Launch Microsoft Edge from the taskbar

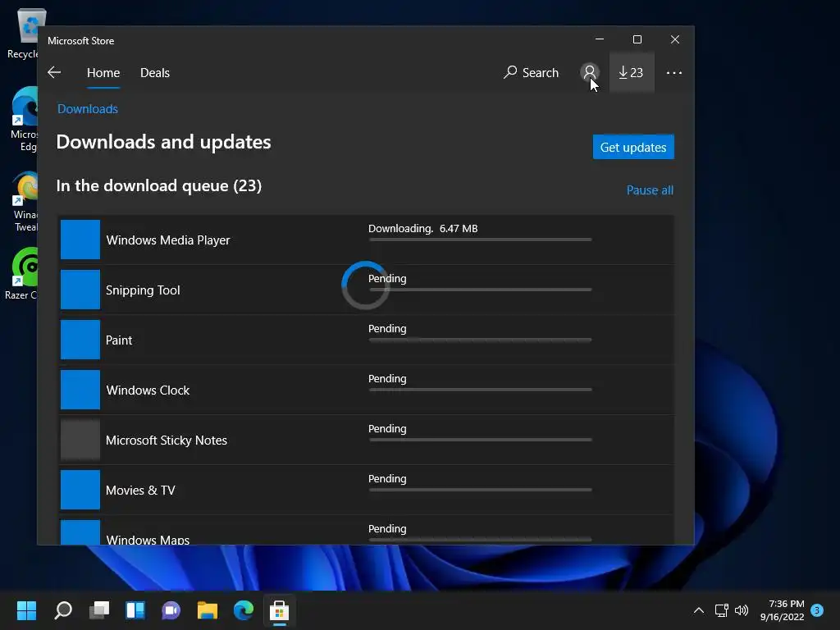(243, 609)
